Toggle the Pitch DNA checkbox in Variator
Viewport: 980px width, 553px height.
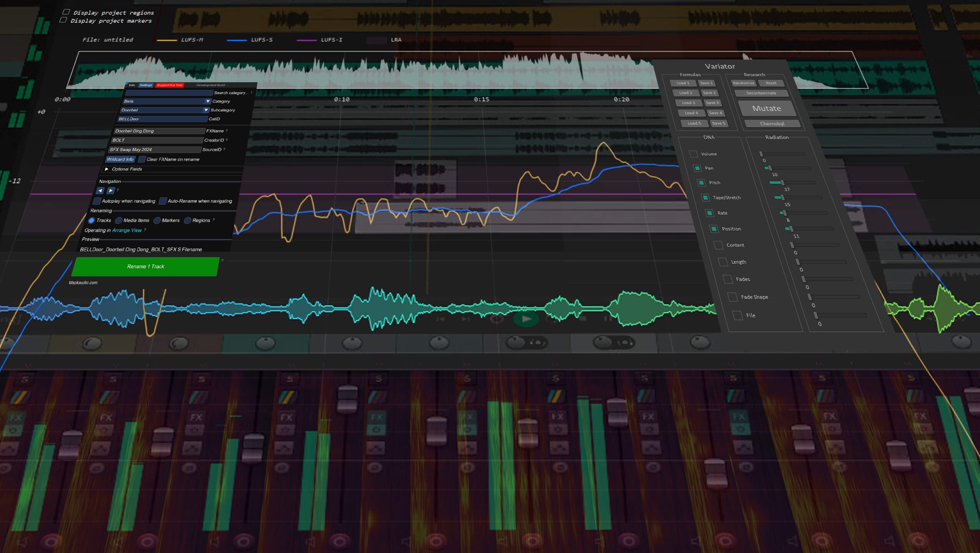(x=701, y=183)
